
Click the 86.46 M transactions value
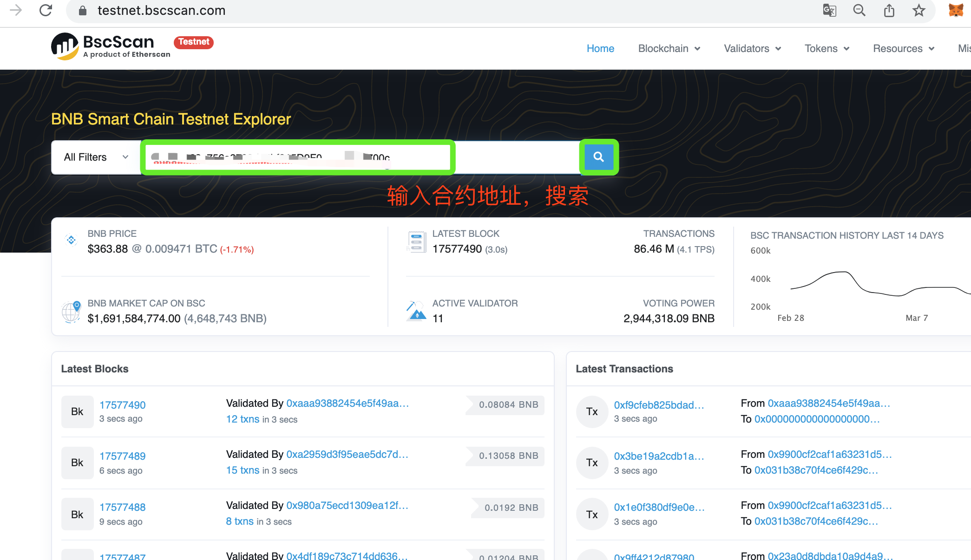[654, 249]
